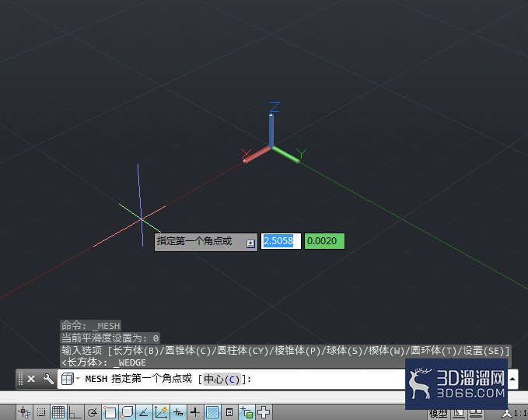
Task: Toggle Grid Display in status bar
Action: pos(58,412)
